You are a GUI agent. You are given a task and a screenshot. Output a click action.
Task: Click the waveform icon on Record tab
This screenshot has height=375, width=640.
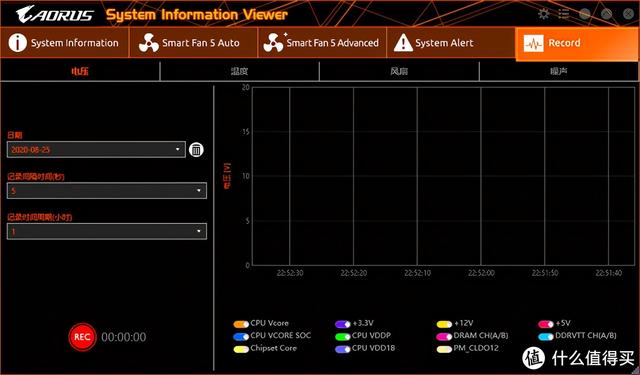click(x=533, y=43)
